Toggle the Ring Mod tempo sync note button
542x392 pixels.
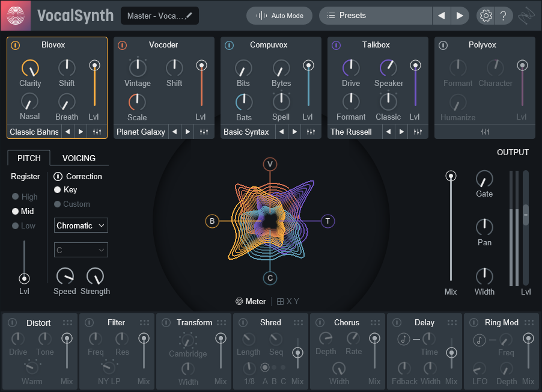coord(479,340)
